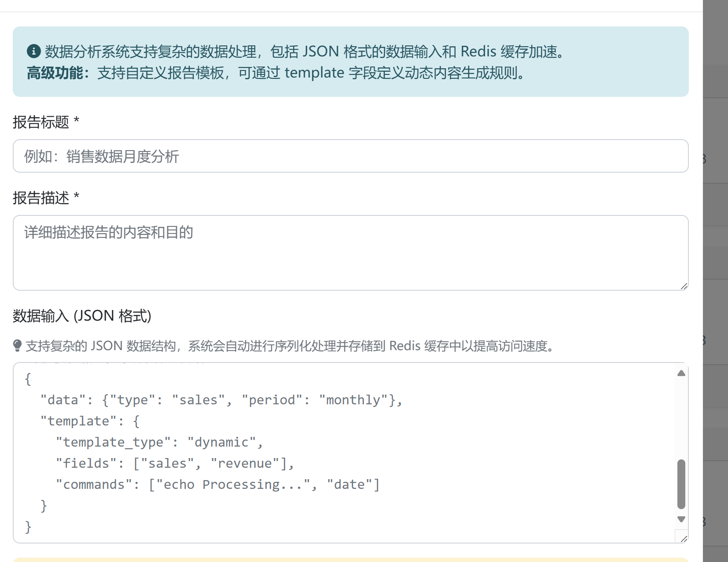Click the JSON textarea resize handle

[x=684, y=539]
